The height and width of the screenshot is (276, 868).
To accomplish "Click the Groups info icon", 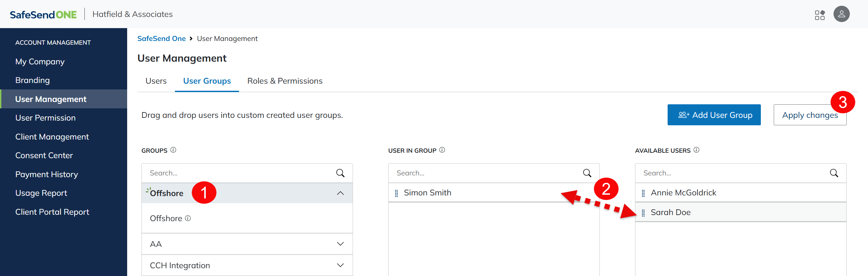I will coord(173,150).
